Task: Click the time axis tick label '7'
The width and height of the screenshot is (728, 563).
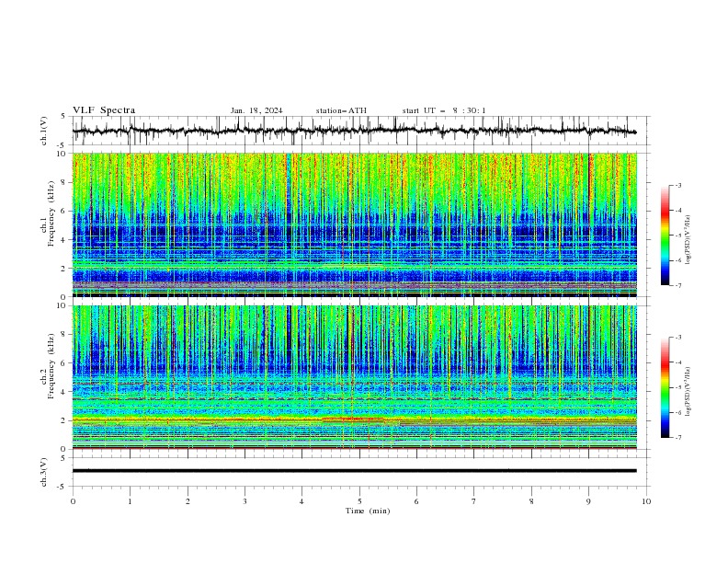Action: 474,501
